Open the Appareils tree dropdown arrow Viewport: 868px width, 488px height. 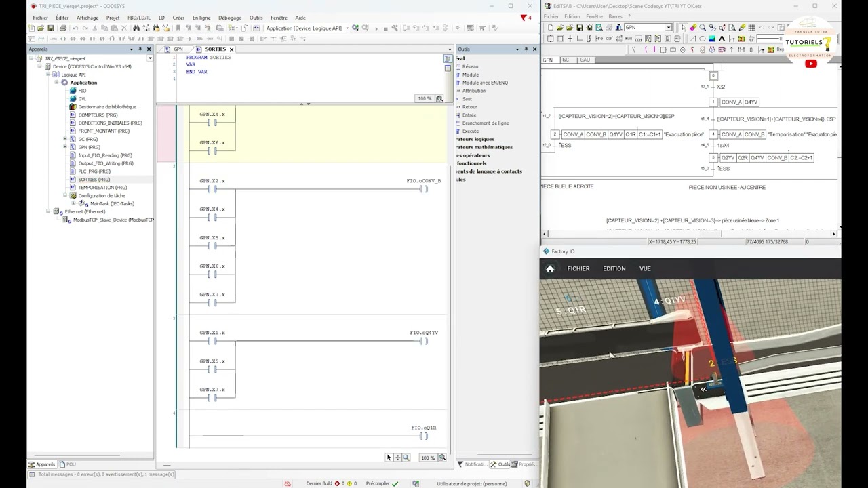(x=150, y=58)
